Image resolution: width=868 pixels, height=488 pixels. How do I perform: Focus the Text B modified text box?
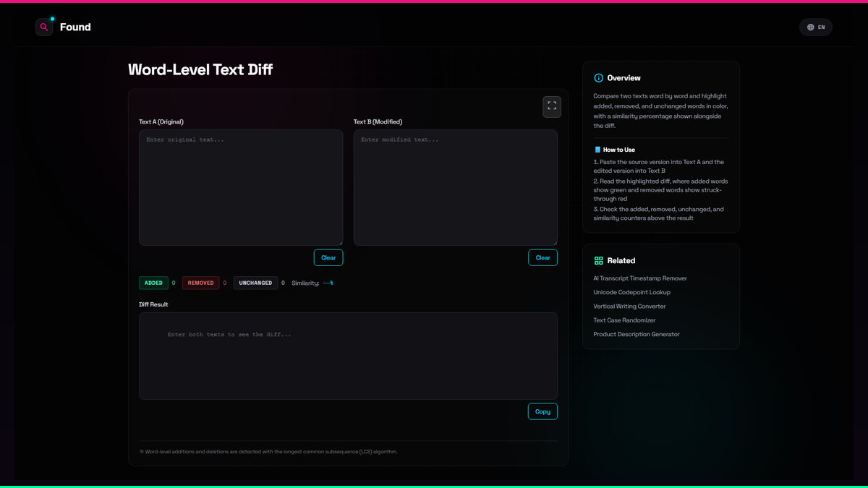pyautogui.click(x=456, y=187)
